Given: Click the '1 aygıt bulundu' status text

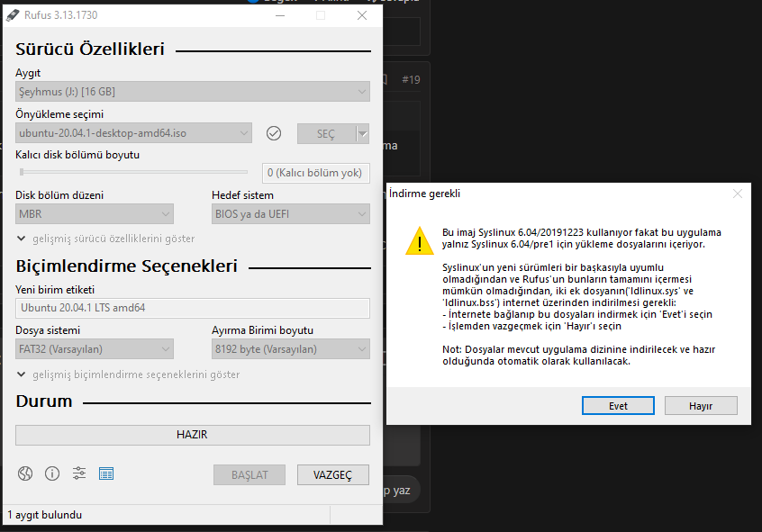Looking at the screenshot, I should click(x=45, y=515).
